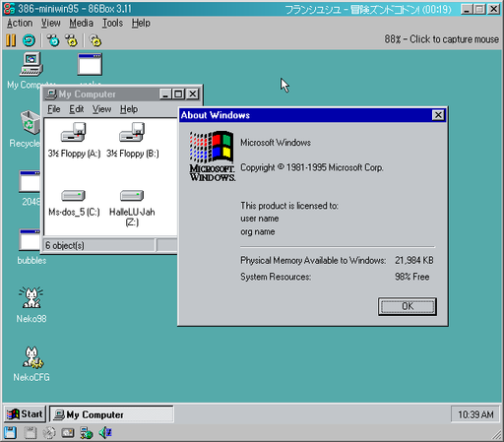Click the settings icon in 86Box toolbar

coord(95,40)
